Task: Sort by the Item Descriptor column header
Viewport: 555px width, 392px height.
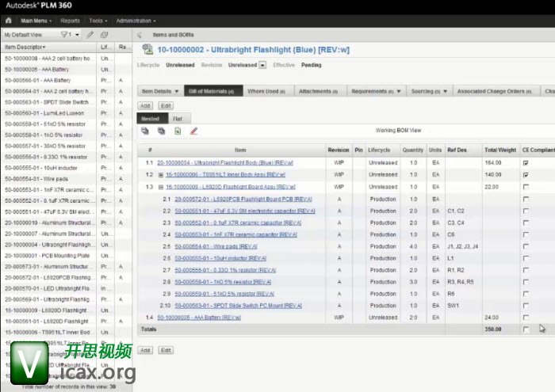Action: [x=25, y=47]
